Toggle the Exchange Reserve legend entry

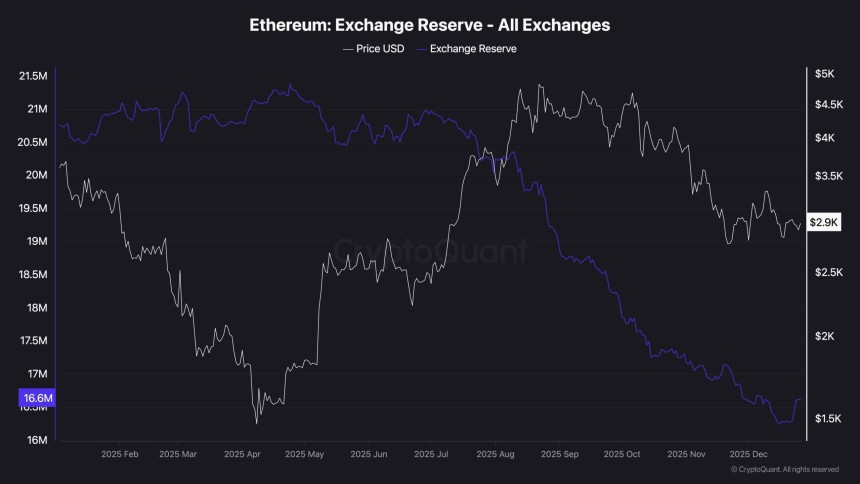(x=473, y=48)
